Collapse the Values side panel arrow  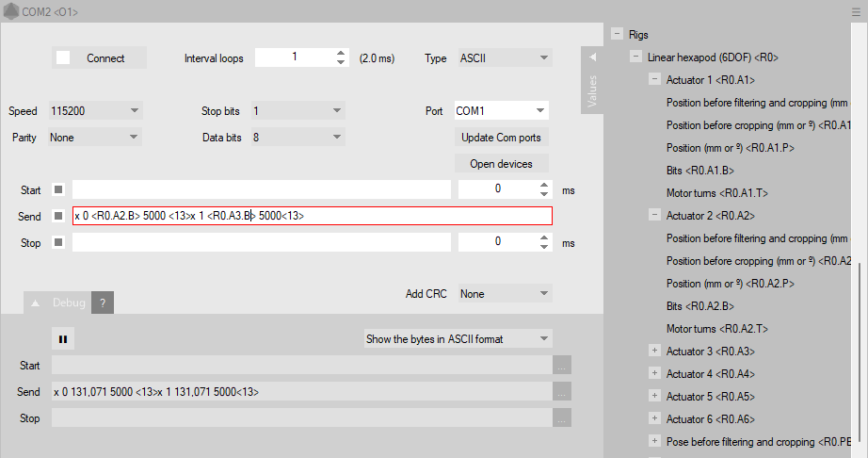click(592, 57)
